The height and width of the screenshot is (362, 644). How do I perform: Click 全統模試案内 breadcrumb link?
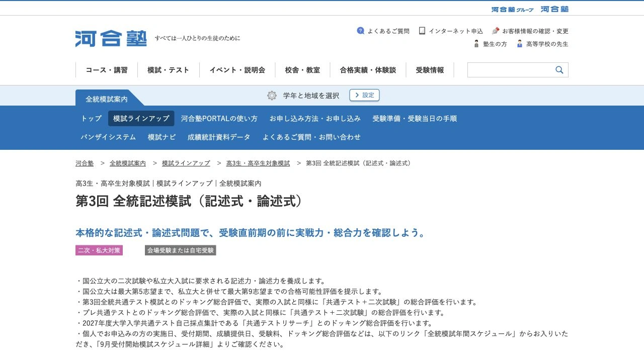coord(128,163)
